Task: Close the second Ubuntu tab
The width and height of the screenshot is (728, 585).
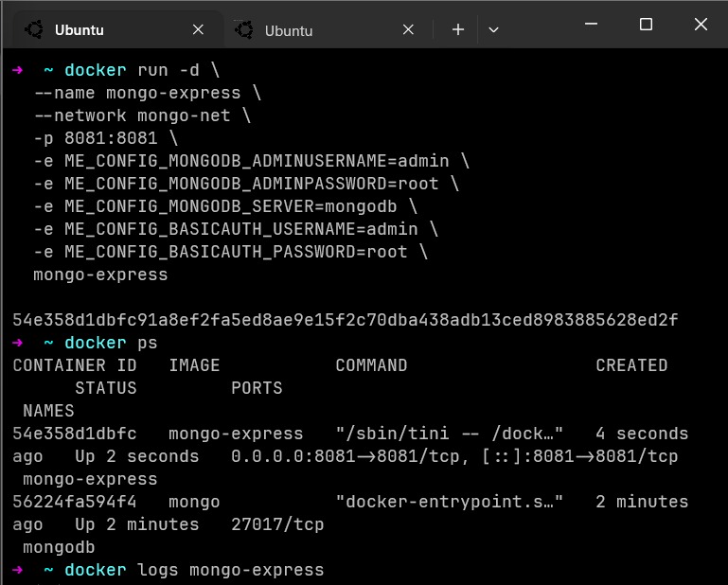Action: pyautogui.click(x=408, y=29)
